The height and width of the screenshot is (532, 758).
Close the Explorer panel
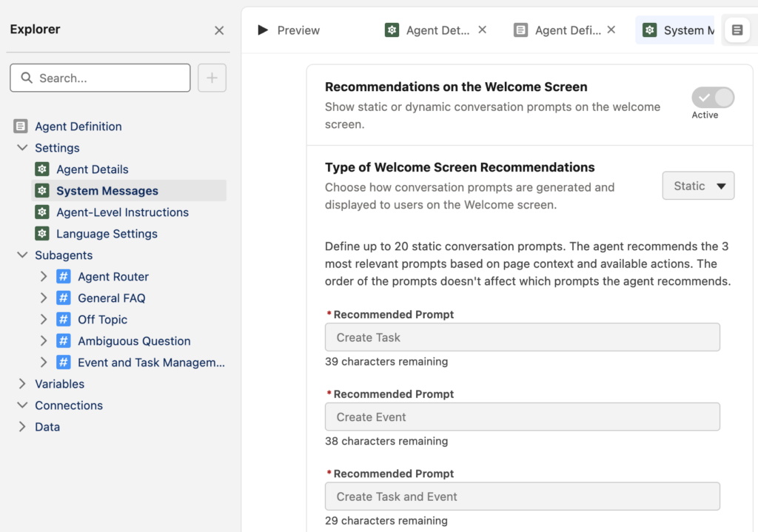tap(219, 30)
